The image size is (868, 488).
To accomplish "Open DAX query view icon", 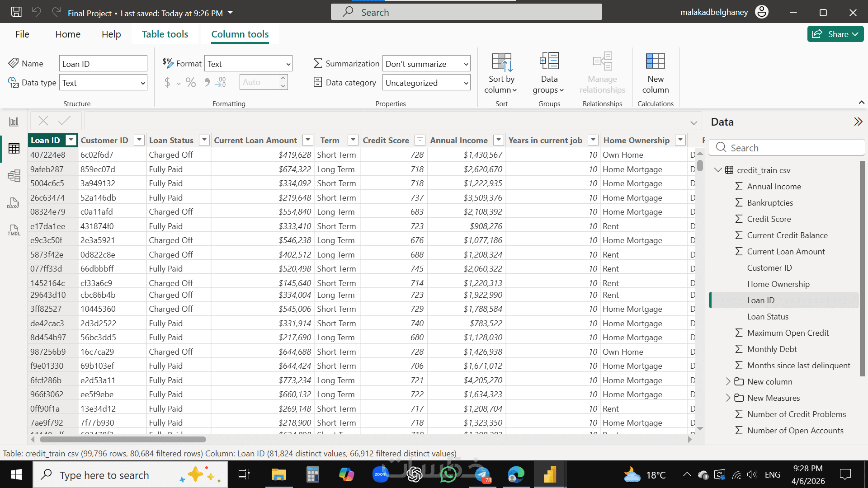I will (13, 203).
